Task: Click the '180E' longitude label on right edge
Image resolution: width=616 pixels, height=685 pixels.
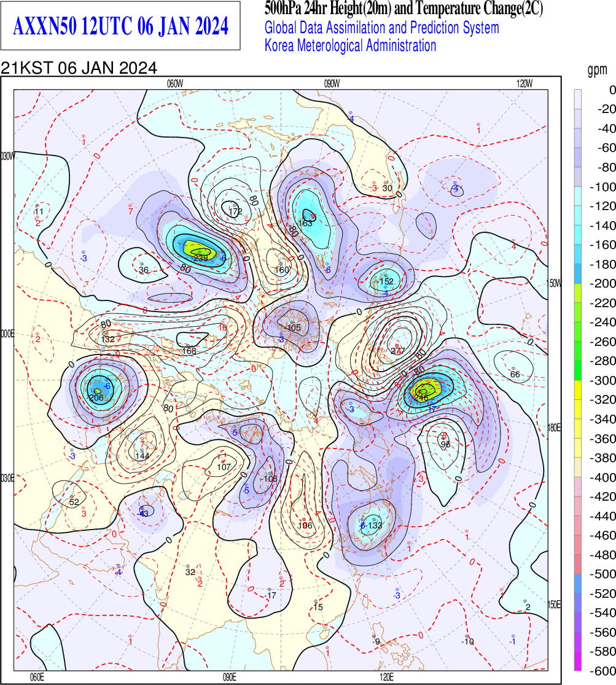Action: (554, 428)
